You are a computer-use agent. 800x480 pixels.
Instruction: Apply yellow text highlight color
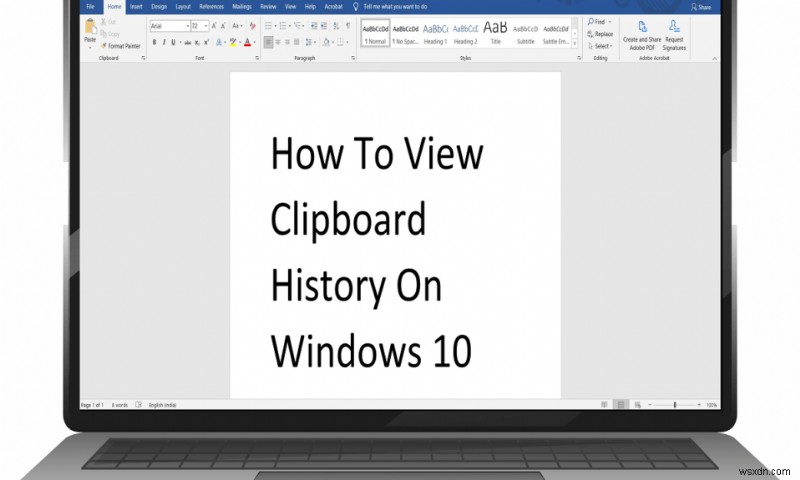tap(233, 42)
